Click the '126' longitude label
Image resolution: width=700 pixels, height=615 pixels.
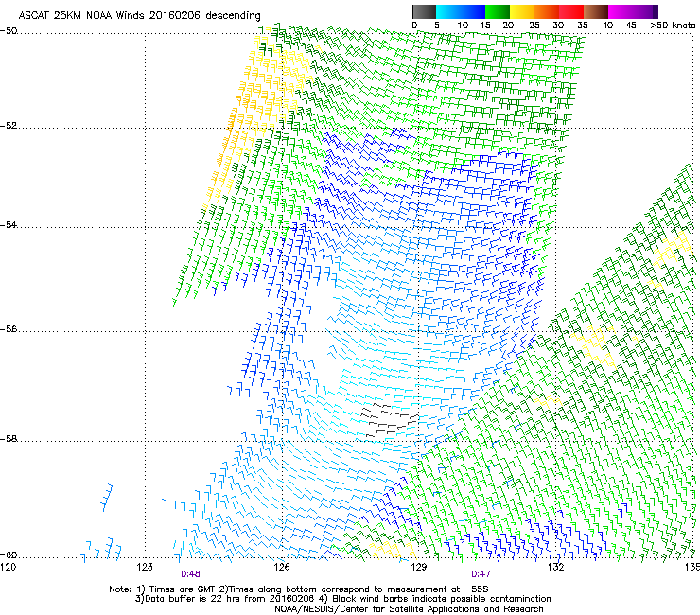point(282,567)
